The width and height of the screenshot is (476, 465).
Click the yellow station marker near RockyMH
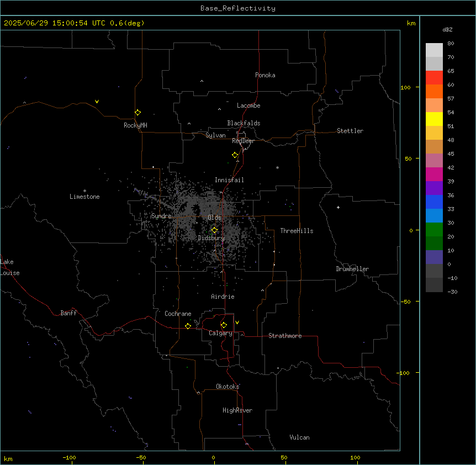point(137,113)
